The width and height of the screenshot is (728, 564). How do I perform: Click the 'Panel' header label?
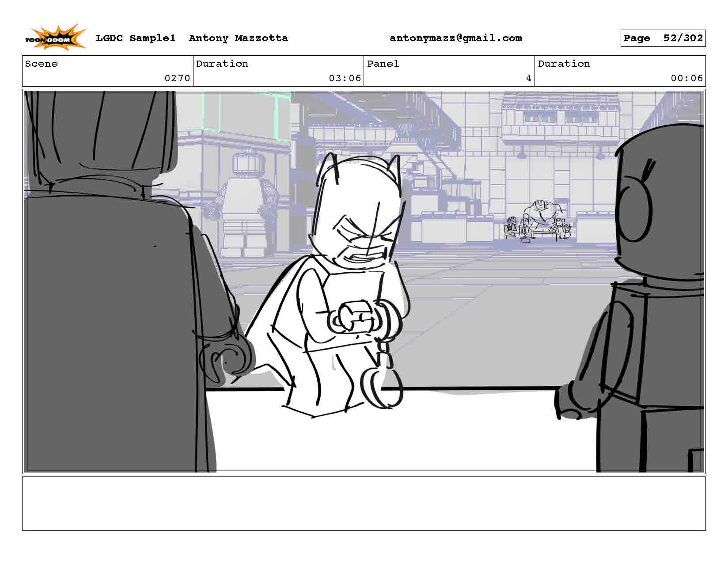[383, 64]
